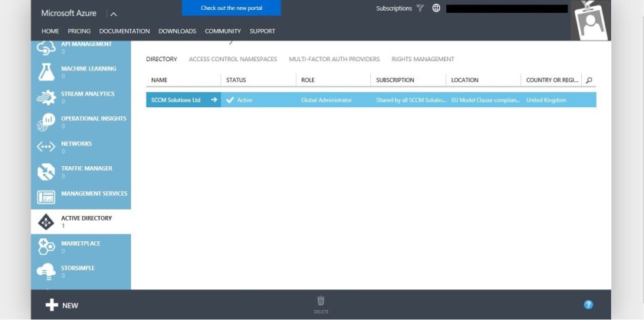Open Stream Analytics gear icon
The height and width of the screenshot is (320, 644).
click(46, 97)
